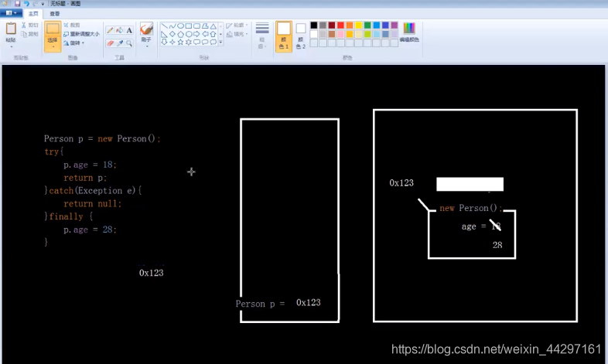Screen dimensions: 608x364
Task: Select the Rounded rectangular callout shape
Action: 197,43
